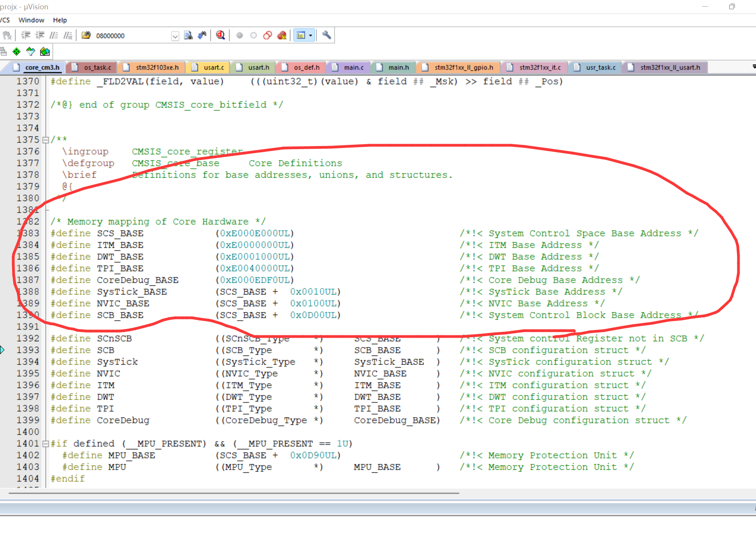The width and height of the screenshot is (756, 548).
Task: Switch to the core_cm3.h tab
Action: point(37,67)
